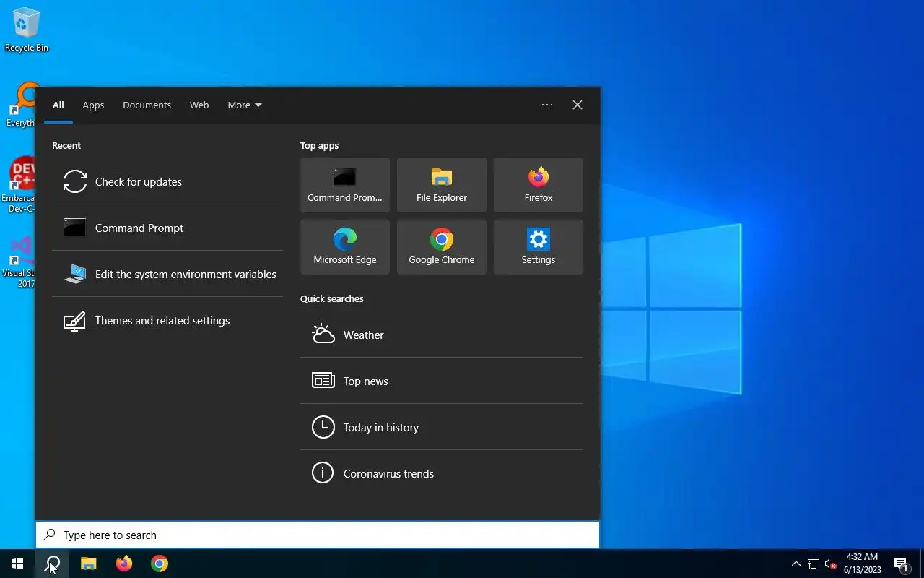Open Google Chrome from the taskbar

(160, 564)
